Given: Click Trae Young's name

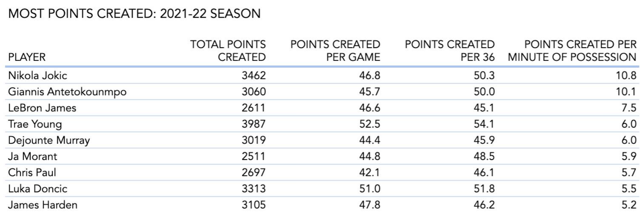Looking at the screenshot, I should coord(35,124).
